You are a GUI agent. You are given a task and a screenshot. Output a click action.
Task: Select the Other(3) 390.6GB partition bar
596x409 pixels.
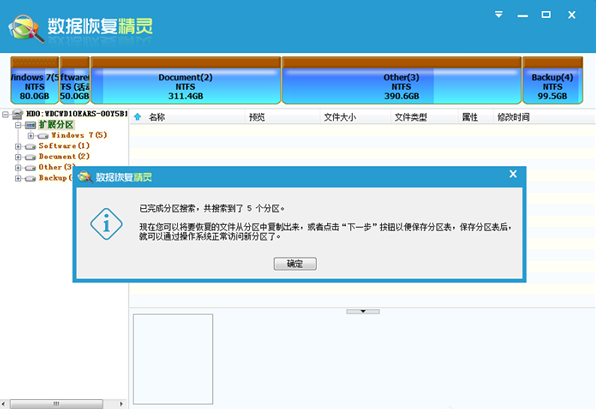[401, 80]
